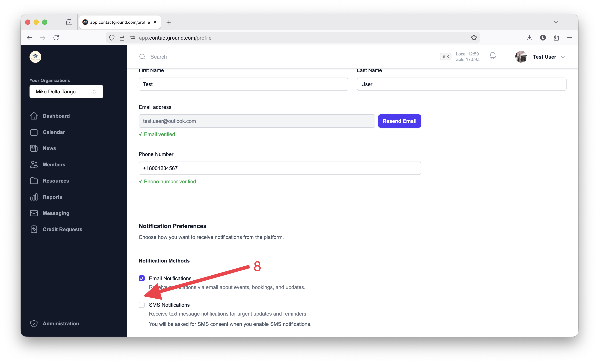Open the browser main menu
Image resolution: width=599 pixels, height=364 pixels.
(x=569, y=38)
